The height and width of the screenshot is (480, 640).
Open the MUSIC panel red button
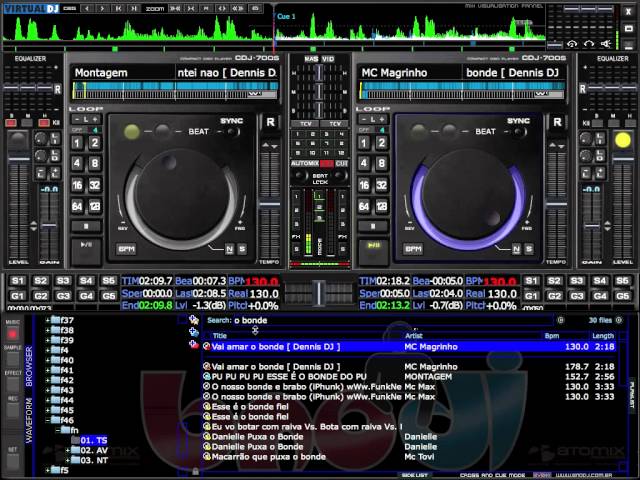pyautogui.click(x=12, y=334)
